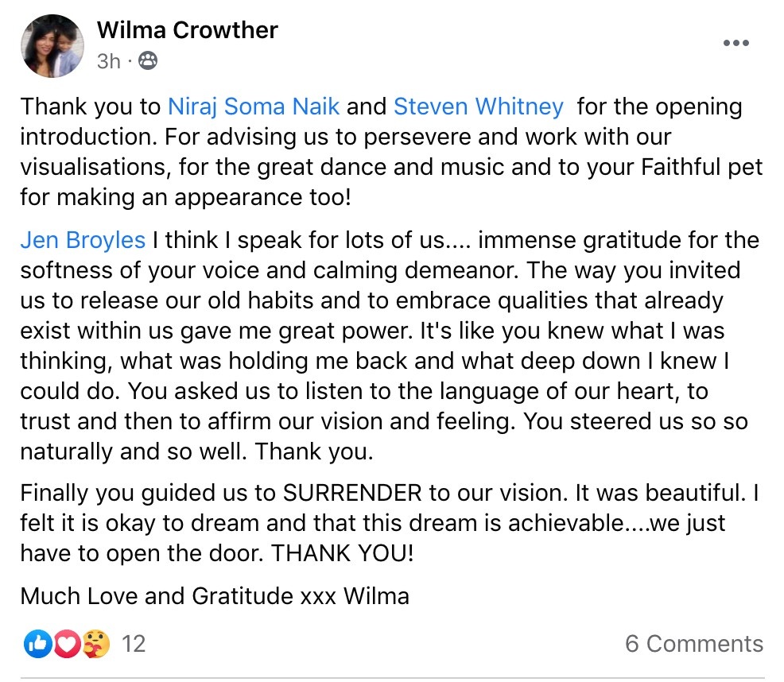Click the word SURRENDER in the post
This screenshot has height=682, width=784.
(x=351, y=493)
